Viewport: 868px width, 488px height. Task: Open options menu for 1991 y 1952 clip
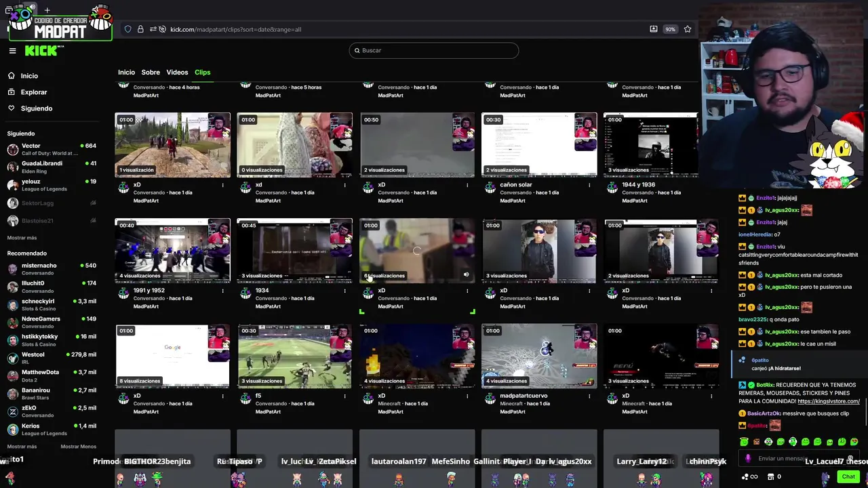(223, 291)
